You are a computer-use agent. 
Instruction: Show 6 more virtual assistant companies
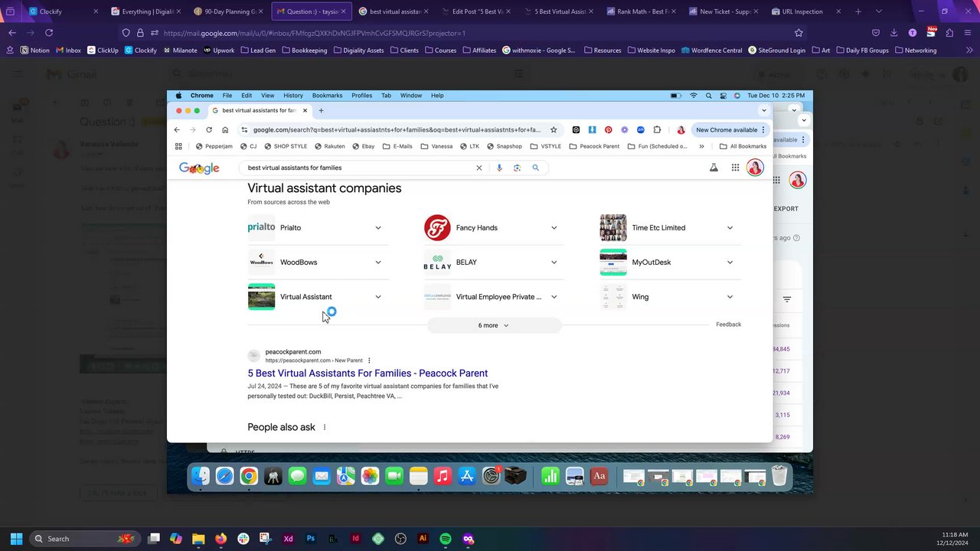(x=494, y=325)
